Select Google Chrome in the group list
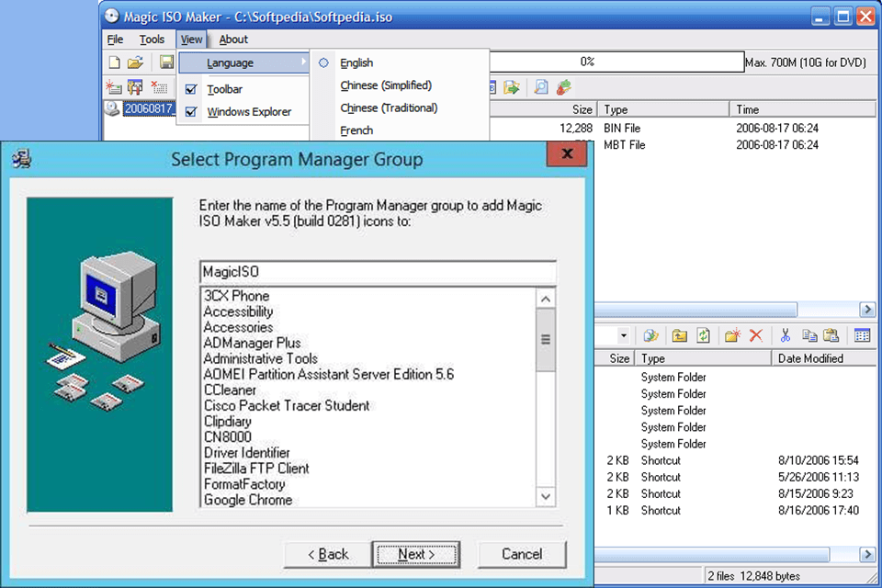Screen dimensions: 882x588 pyautogui.click(x=248, y=500)
